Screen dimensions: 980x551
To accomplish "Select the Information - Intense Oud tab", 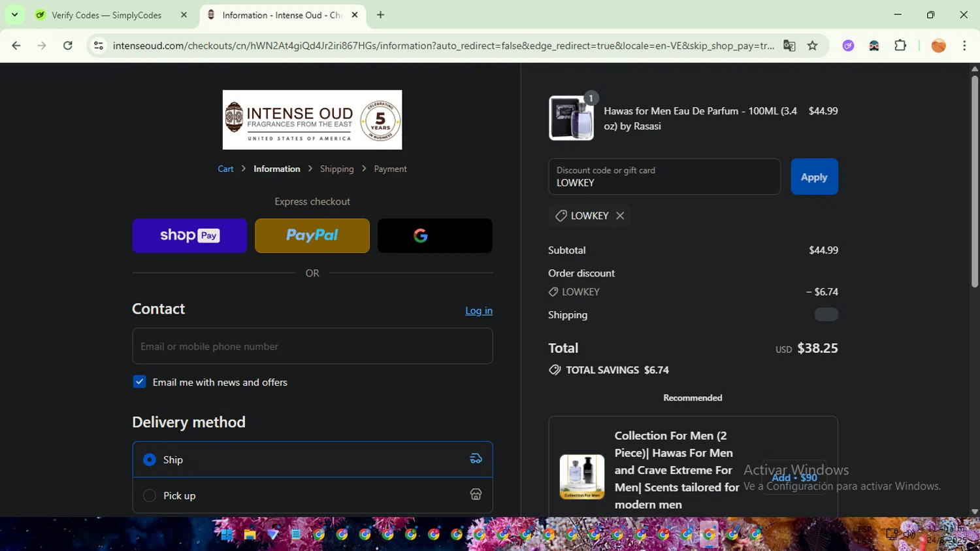I will [282, 15].
